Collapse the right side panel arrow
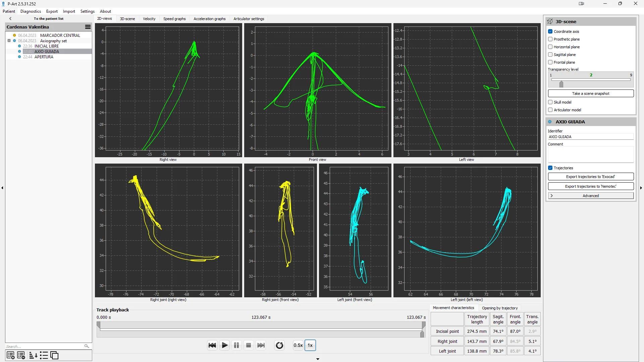Image resolution: width=644 pixels, height=362 pixels. click(641, 188)
